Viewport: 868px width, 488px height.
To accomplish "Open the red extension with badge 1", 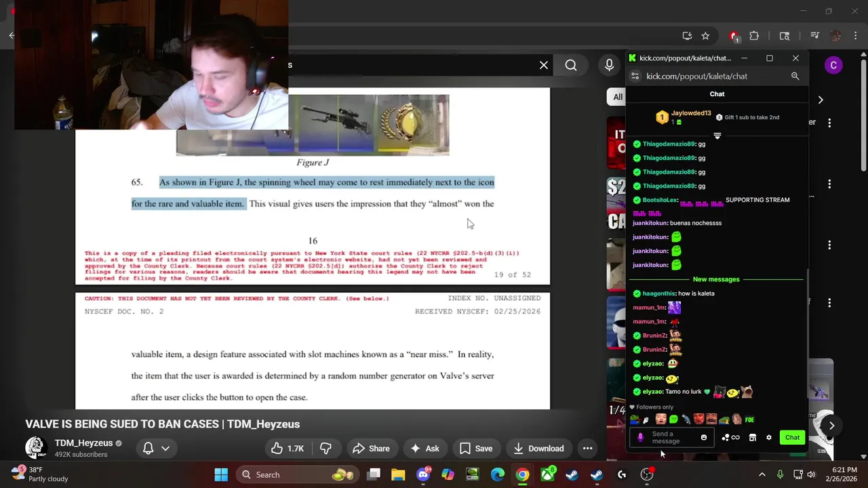I will (734, 36).
